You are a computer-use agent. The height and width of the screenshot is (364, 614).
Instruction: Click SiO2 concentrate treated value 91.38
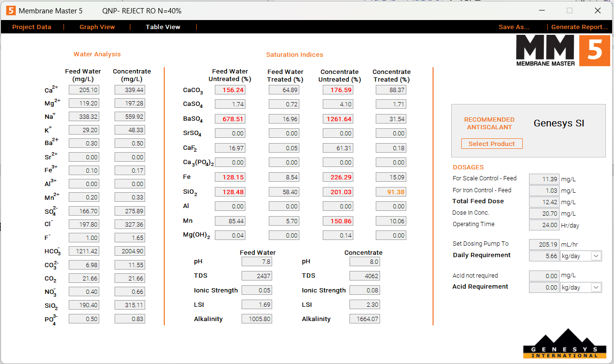(x=391, y=192)
